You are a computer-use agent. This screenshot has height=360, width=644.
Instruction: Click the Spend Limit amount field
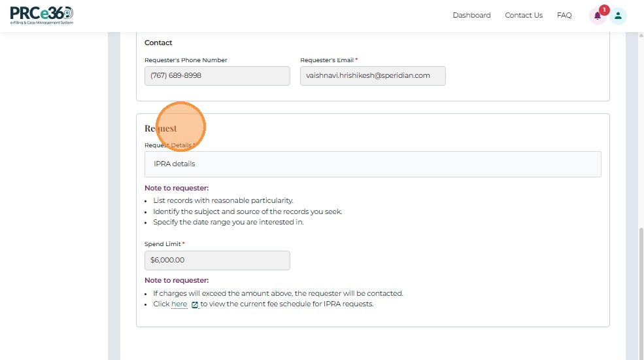(x=217, y=260)
